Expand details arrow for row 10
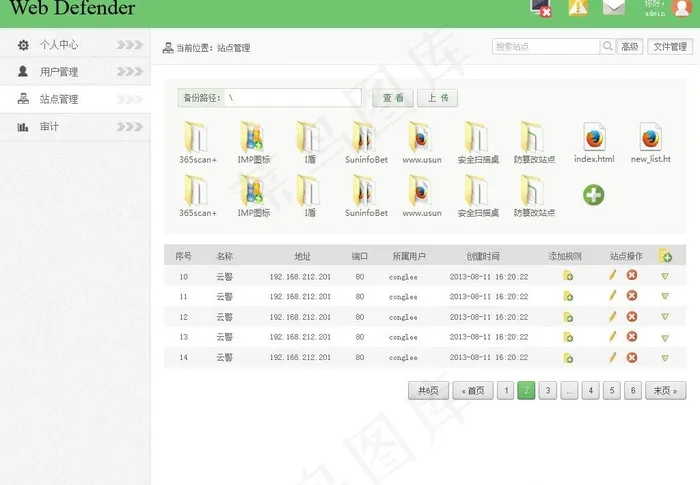This screenshot has width=700, height=485. point(665,276)
